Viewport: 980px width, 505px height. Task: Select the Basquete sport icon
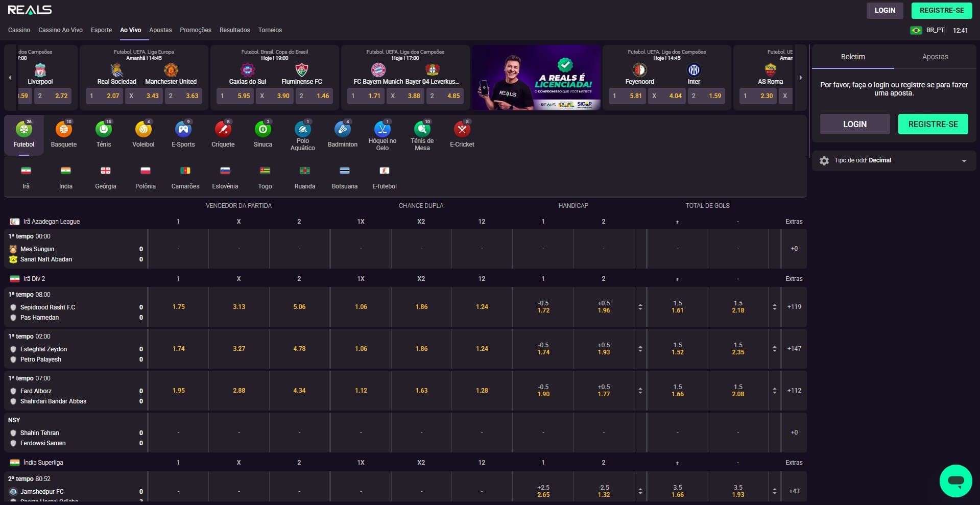pos(64,134)
